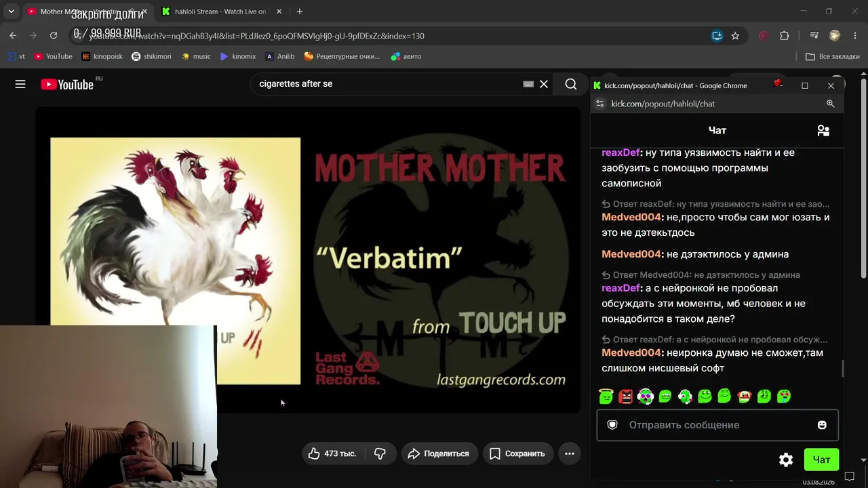Bookmark this page with the star

coord(735,36)
